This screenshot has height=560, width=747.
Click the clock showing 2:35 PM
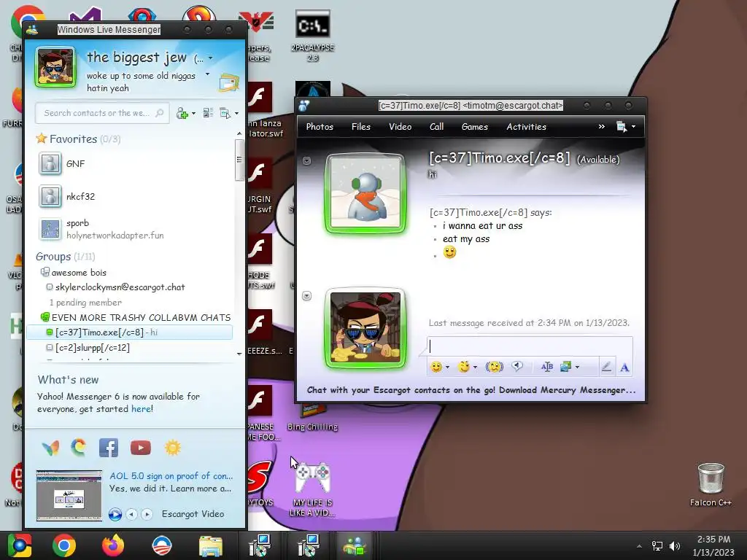tap(713, 540)
